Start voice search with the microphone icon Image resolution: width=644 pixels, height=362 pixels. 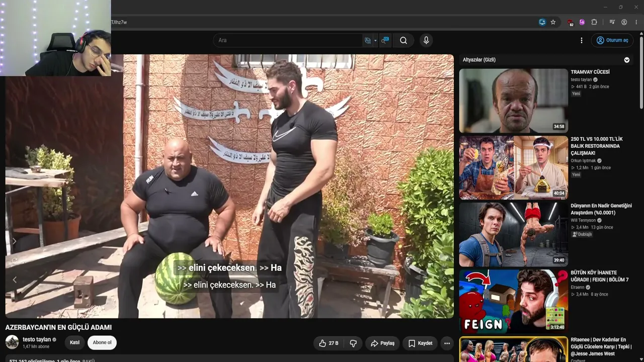point(426,40)
